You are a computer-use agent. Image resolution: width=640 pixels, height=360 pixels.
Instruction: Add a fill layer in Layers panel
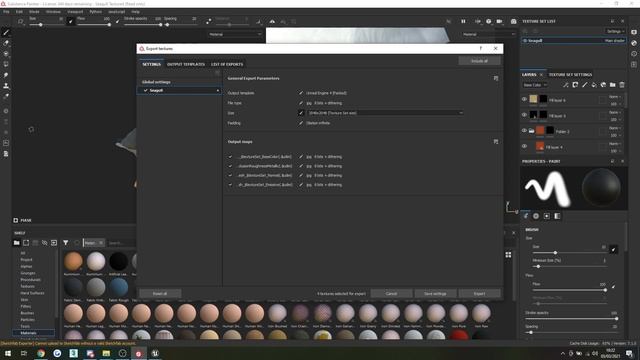pyautogui.click(x=594, y=85)
